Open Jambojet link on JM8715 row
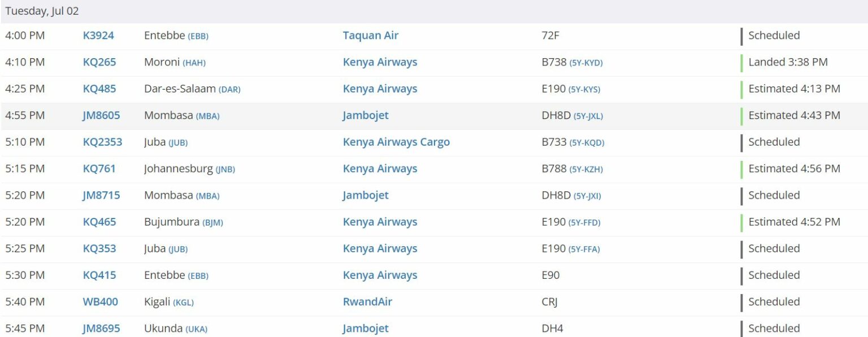868x337 pixels. [364, 195]
